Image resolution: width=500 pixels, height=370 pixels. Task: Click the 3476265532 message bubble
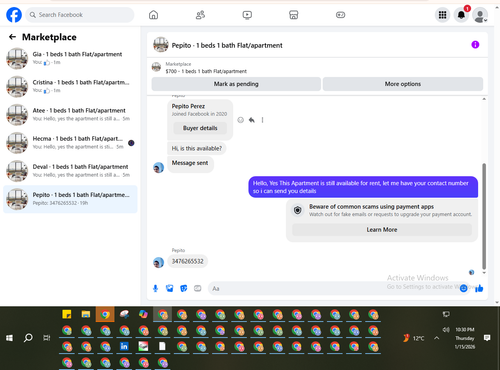pos(187,261)
